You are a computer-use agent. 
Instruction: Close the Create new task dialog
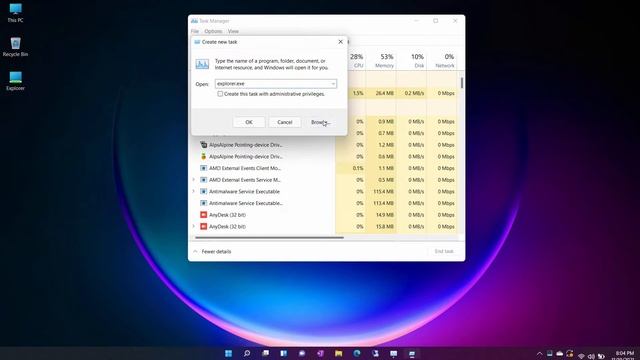(x=340, y=42)
